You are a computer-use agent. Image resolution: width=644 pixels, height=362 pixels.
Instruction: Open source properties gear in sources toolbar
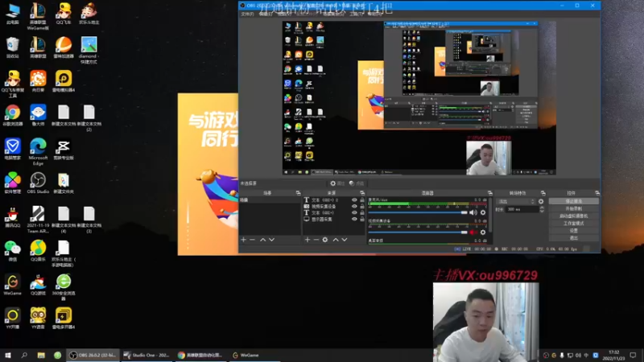pyautogui.click(x=325, y=240)
